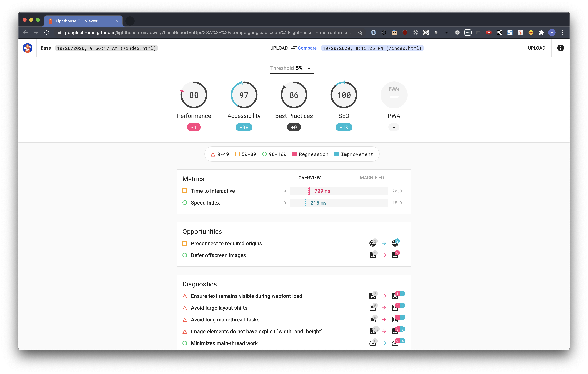Open the orange sitemap tree extension
The height and width of the screenshot is (374, 588).
(520, 33)
